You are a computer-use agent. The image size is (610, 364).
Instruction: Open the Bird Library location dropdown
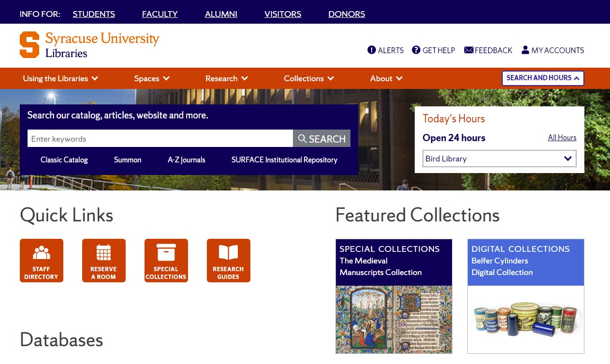point(499,159)
